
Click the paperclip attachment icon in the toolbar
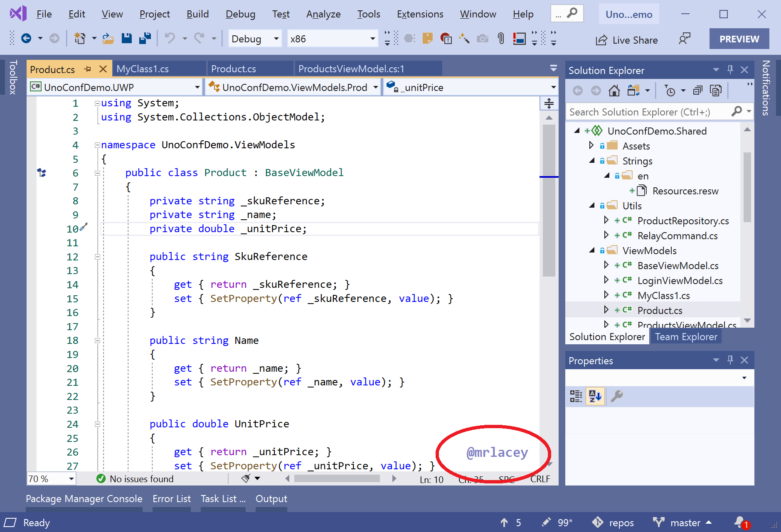click(x=501, y=39)
